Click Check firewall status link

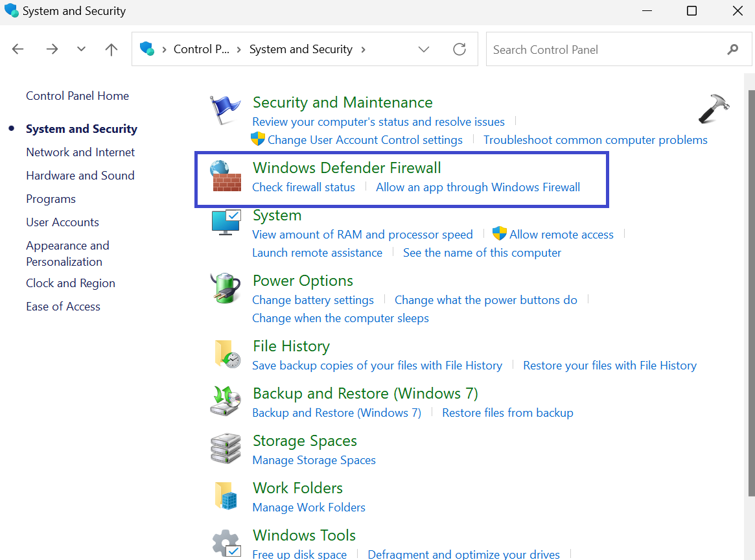pos(303,187)
